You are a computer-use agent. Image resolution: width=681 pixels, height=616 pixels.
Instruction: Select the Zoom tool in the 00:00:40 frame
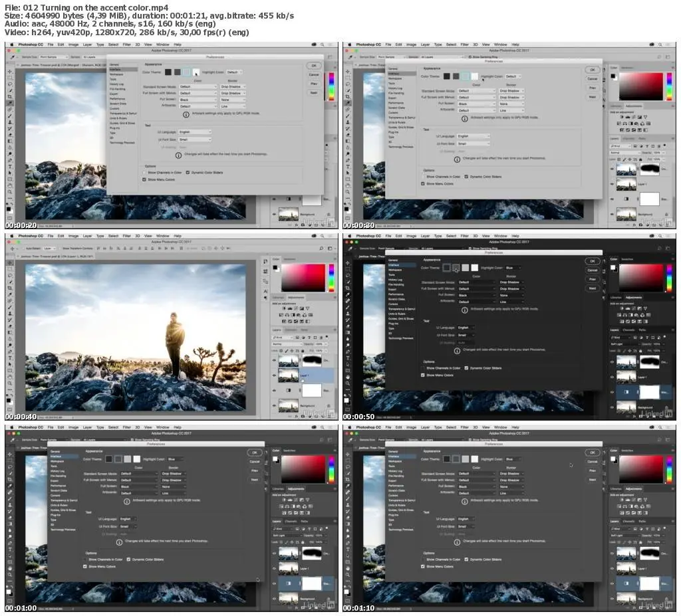tap(10, 383)
